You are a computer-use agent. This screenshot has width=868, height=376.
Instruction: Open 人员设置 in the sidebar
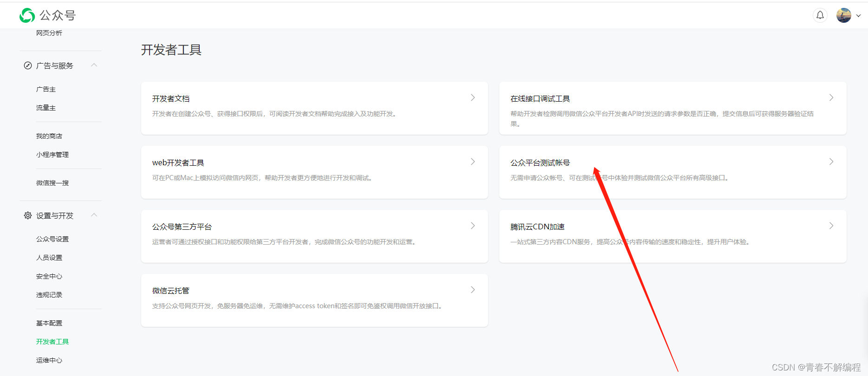(x=49, y=258)
